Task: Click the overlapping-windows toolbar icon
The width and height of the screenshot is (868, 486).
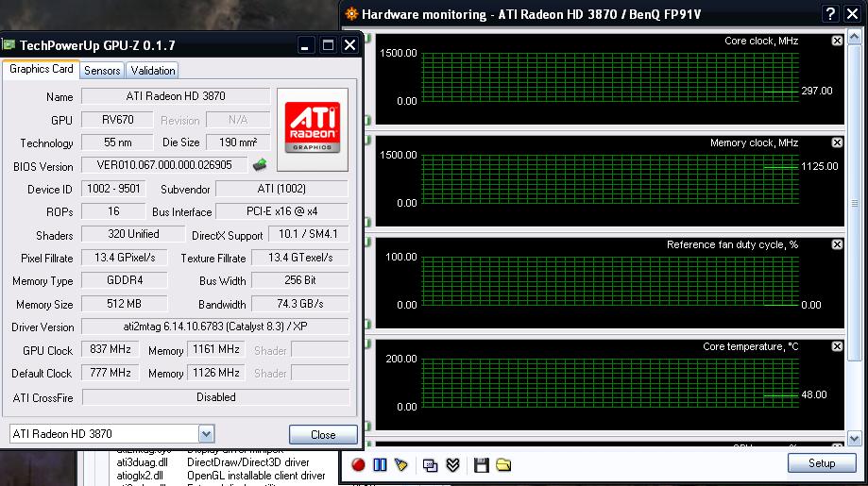Action: 430,465
